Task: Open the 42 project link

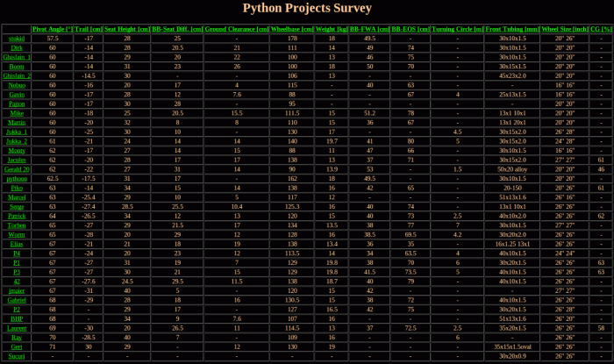Action: (x=17, y=282)
